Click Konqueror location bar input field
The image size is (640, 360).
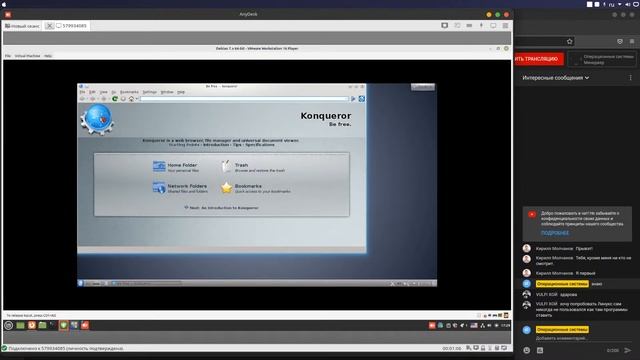tap(244, 99)
